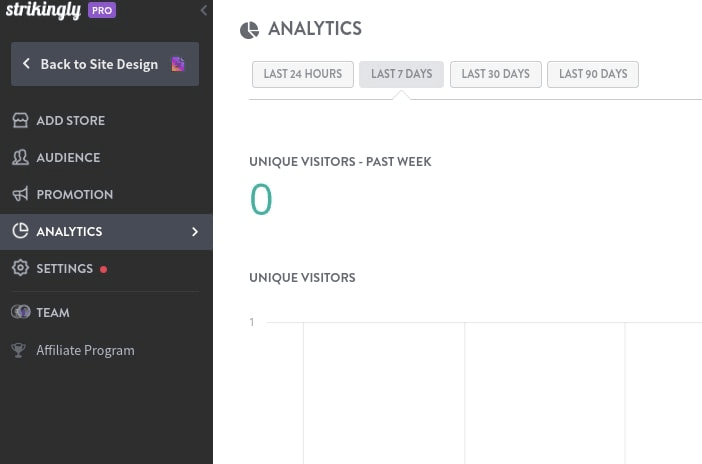
Task: Click the Analytics header pie chart icon
Action: click(x=249, y=30)
